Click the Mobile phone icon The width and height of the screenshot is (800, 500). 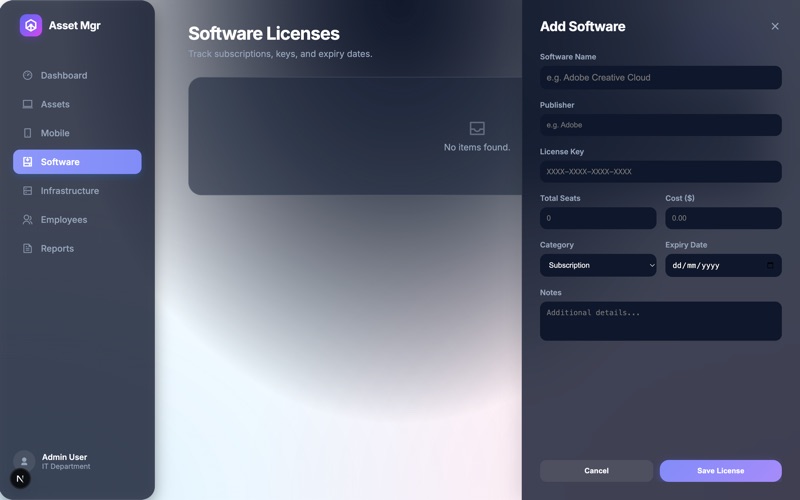(x=28, y=133)
